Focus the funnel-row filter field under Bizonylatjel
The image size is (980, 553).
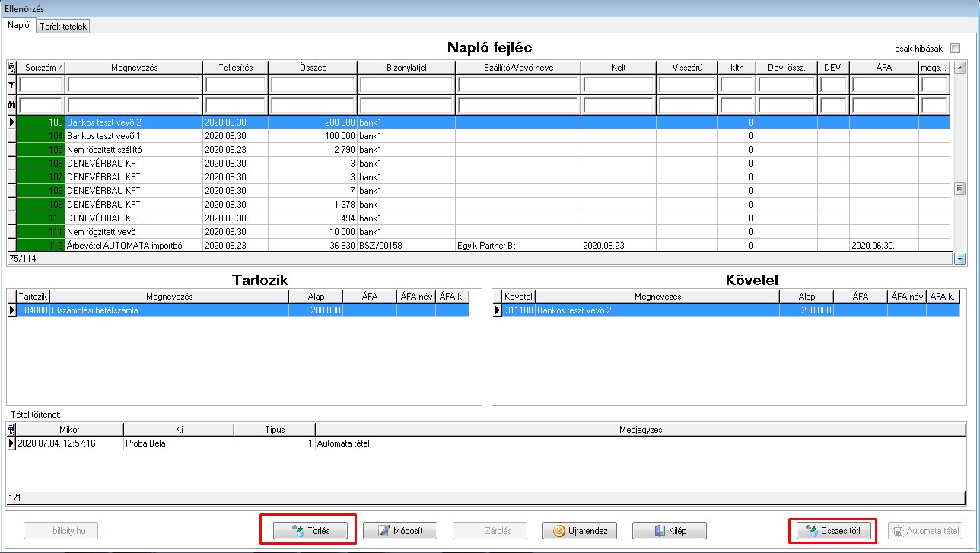click(x=406, y=84)
